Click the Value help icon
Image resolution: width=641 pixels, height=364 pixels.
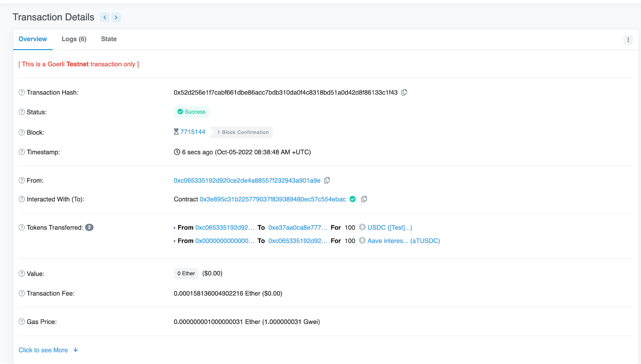click(x=22, y=274)
